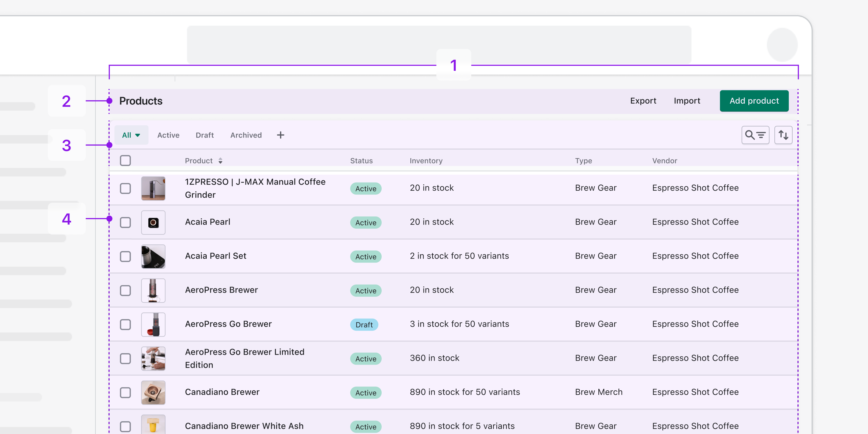Image resolution: width=868 pixels, height=434 pixels.
Task: Open the plus add filter option
Action: (x=281, y=135)
